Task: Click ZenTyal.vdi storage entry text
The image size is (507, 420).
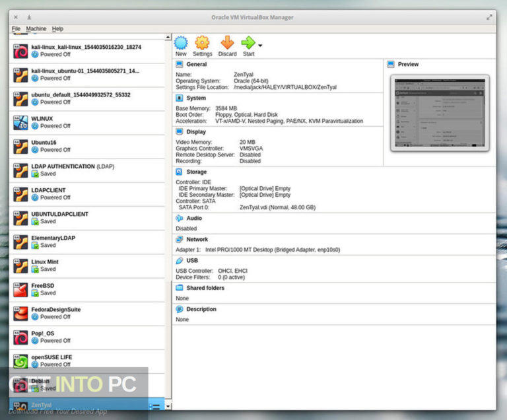Action: point(277,207)
